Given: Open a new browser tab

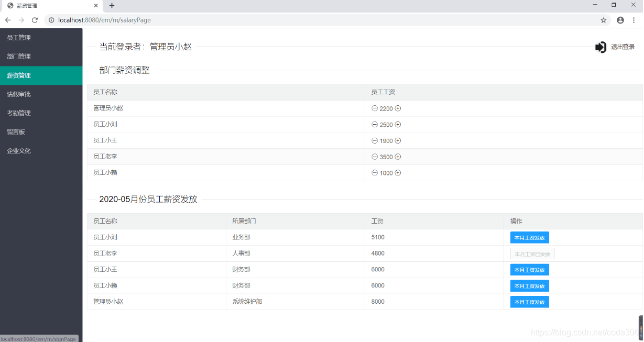Looking at the screenshot, I should coord(112,6).
